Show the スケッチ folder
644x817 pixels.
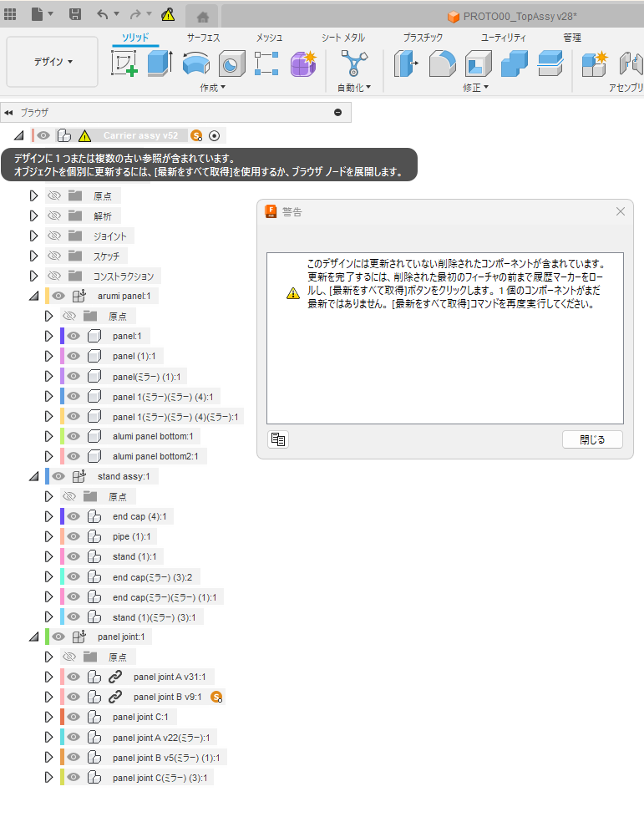(x=54, y=256)
